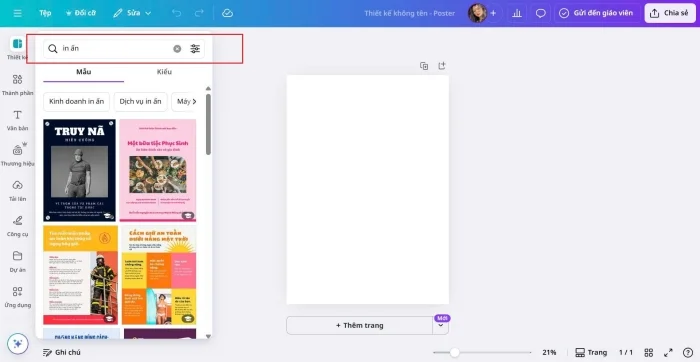Click the undo arrow
The height and width of the screenshot is (362, 700).
(176, 13)
